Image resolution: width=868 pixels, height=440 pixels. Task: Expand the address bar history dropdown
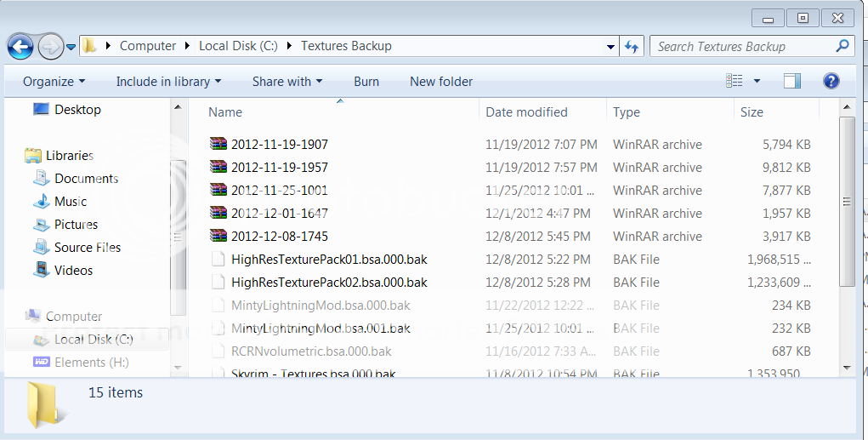[x=610, y=47]
